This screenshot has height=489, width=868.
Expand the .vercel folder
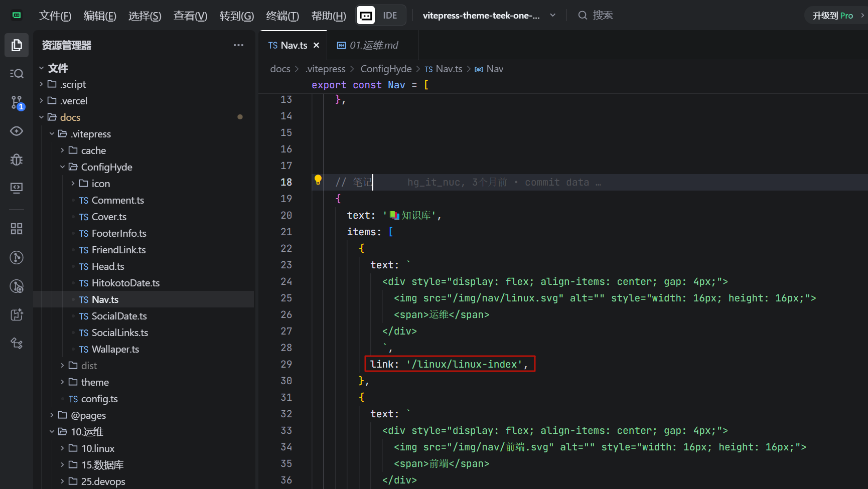coord(74,101)
